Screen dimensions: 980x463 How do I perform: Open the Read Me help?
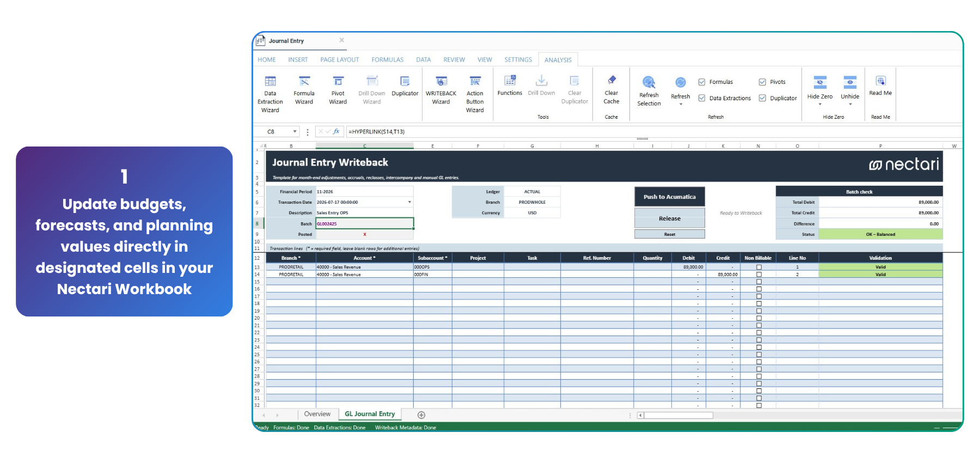click(x=880, y=86)
